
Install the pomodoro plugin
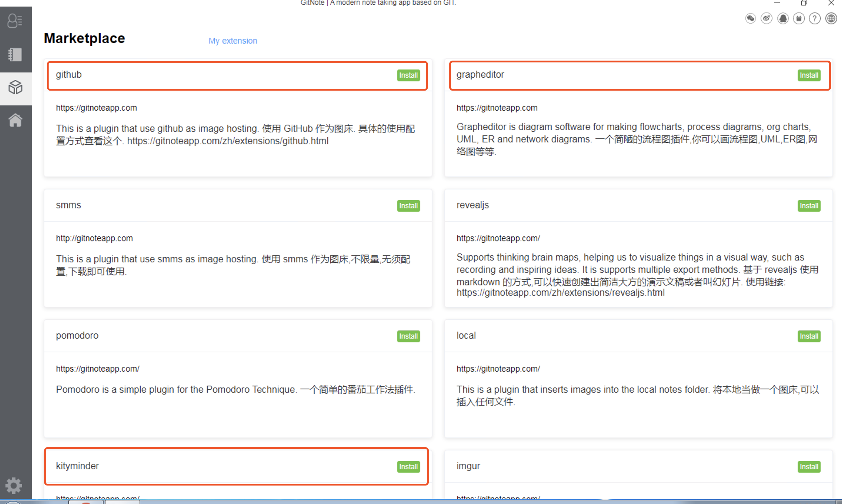point(408,336)
